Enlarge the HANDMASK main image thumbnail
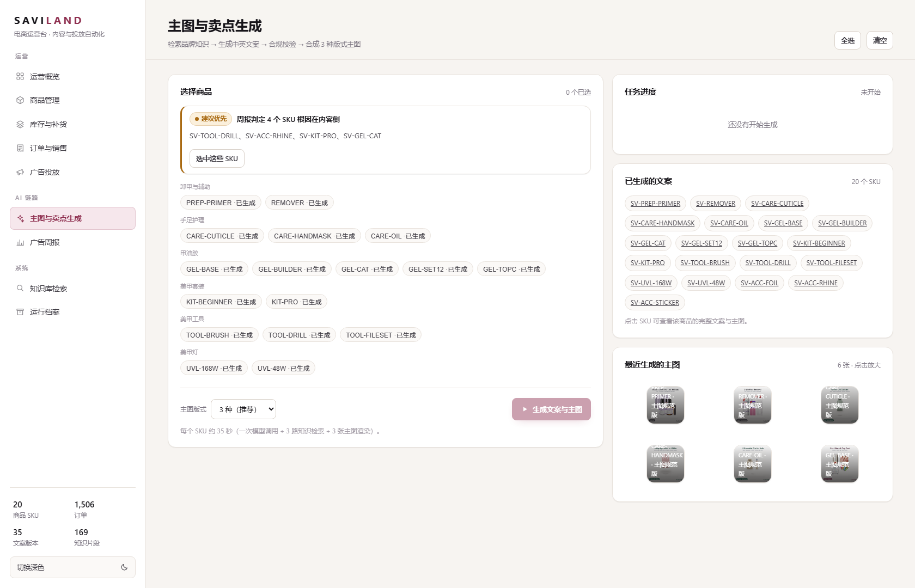The image size is (915, 588). coord(666,464)
